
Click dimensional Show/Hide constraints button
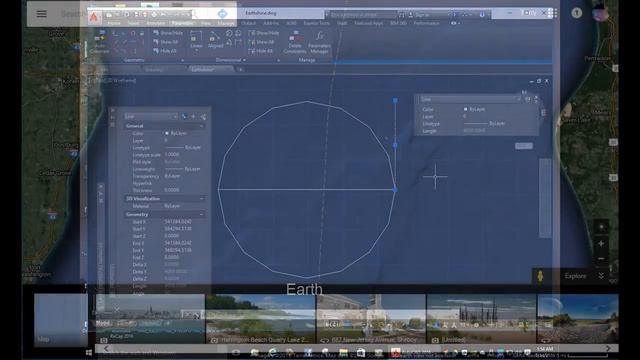tap(264, 33)
